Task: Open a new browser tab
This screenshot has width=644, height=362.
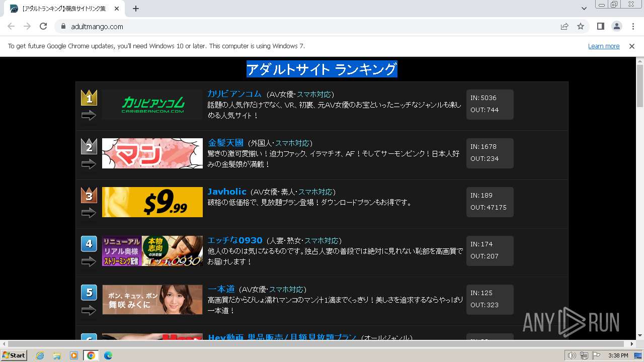Action: pyautogui.click(x=136, y=9)
